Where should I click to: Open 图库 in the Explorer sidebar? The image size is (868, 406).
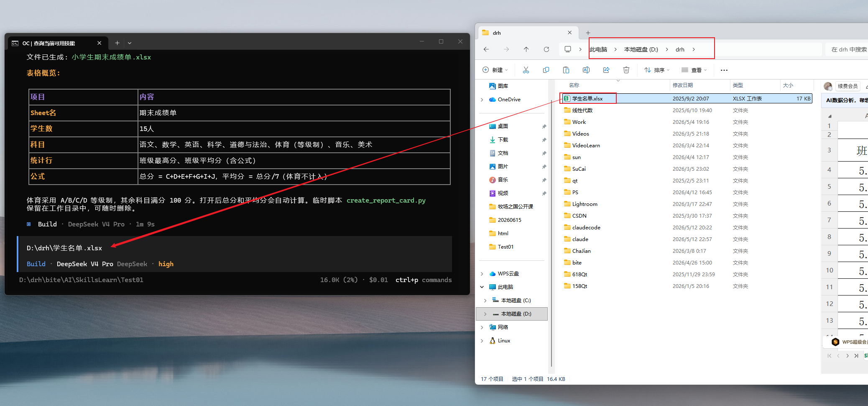(x=503, y=86)
